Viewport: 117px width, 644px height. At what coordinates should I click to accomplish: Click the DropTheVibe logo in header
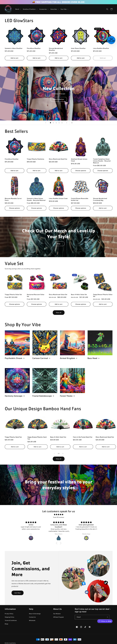click(8, 9)
